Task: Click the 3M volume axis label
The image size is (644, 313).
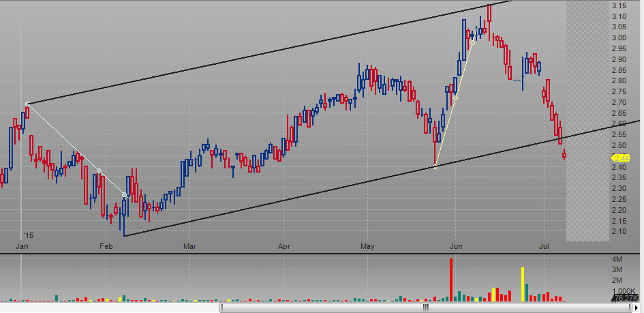Action: (617, 269)
